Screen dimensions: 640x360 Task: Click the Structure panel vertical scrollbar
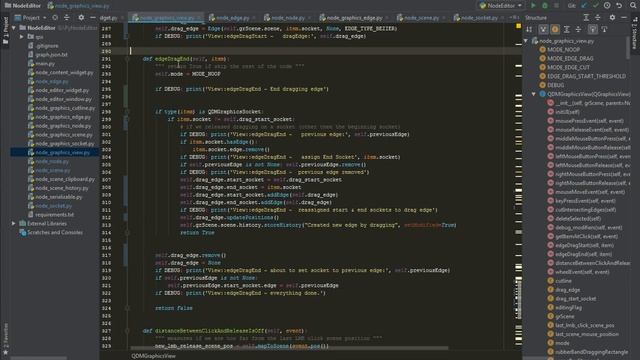pos(628,48)
